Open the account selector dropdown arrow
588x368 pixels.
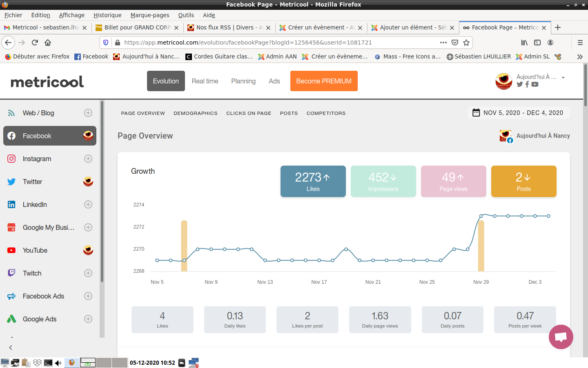(563, 77)
